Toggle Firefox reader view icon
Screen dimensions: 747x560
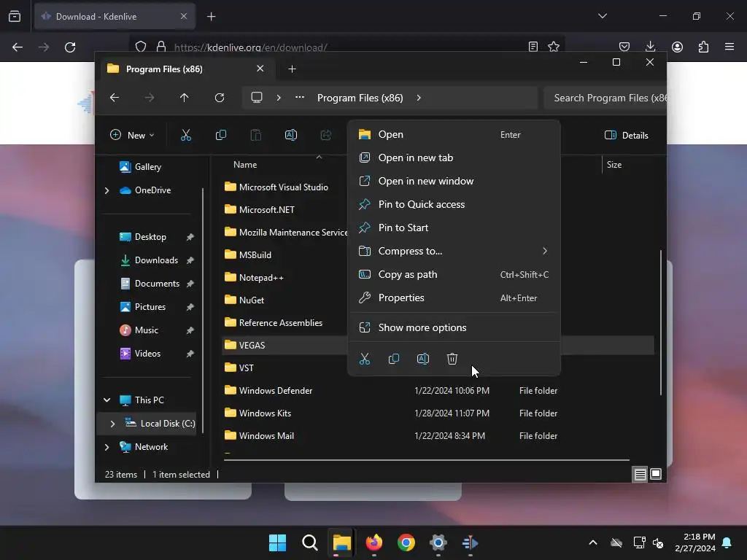(533, 47)
